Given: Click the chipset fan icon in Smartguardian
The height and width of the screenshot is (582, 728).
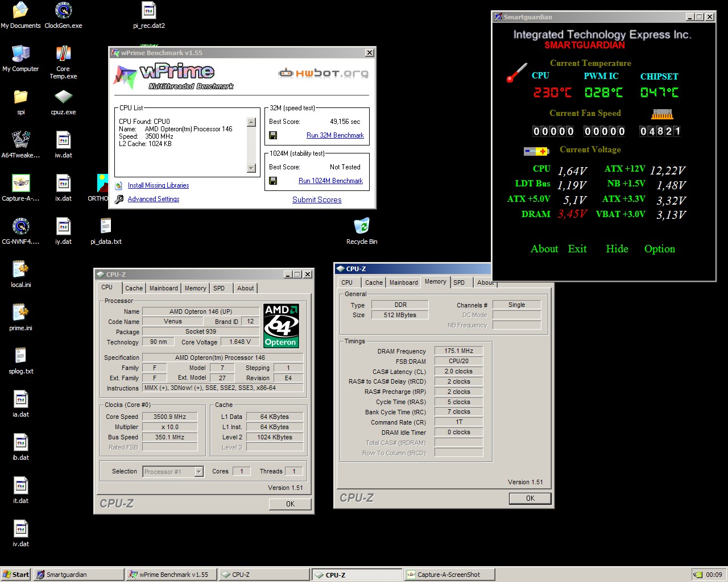Looking at the screenshot, I should 662,114.
